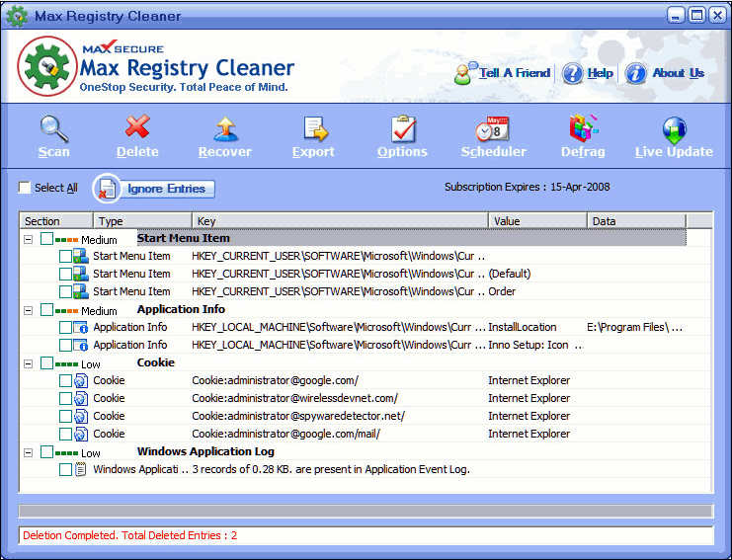
Task: Open the Recover tool icon
Action: point(226,128)
